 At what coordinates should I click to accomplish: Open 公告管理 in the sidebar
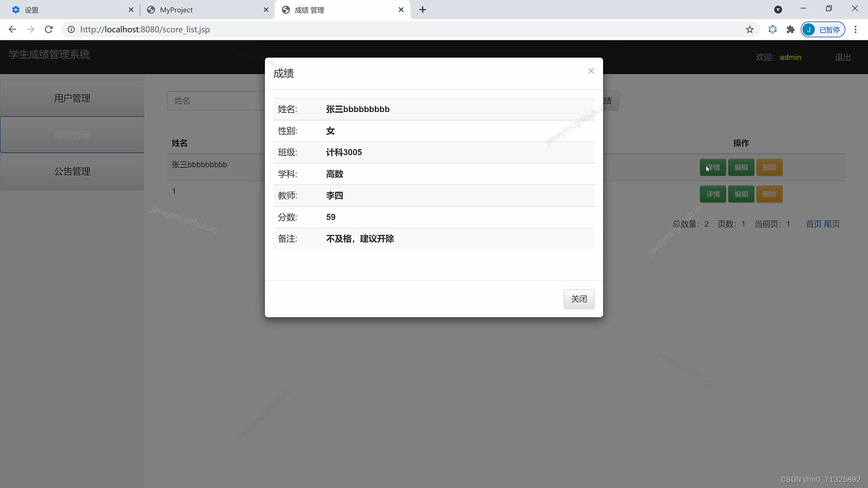(72, 171)
